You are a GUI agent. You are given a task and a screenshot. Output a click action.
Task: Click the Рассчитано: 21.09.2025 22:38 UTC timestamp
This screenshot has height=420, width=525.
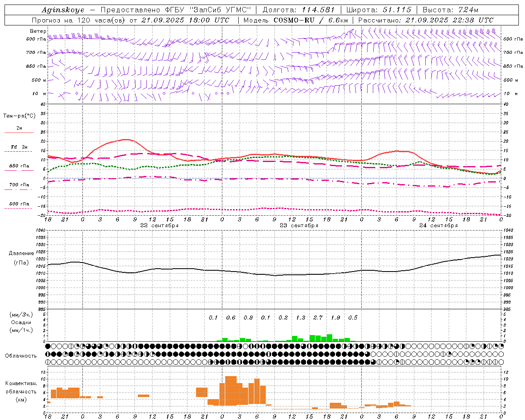(426, 20)
